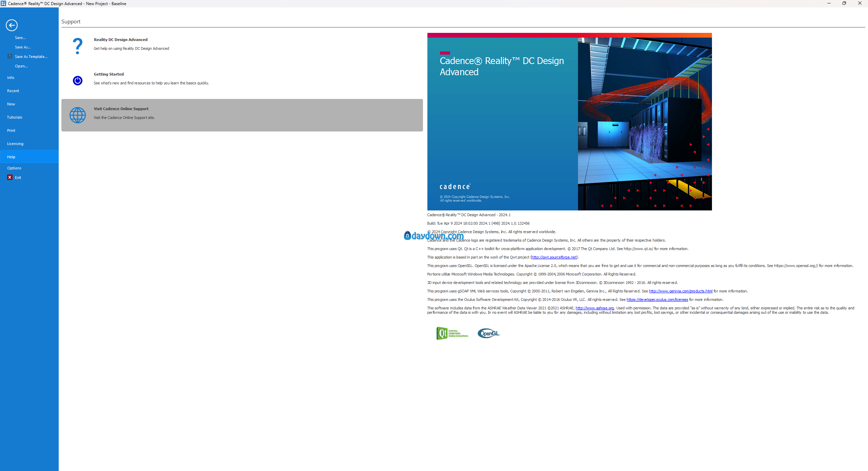This screenshot has width=868, height=471.
Task: Click the OpenGL logo image
Action: (x=488, y=333)
